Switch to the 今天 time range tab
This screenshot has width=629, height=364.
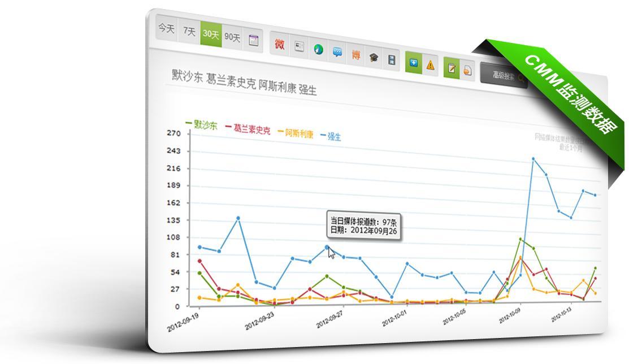pyautogui.click(x=167, y=29)
